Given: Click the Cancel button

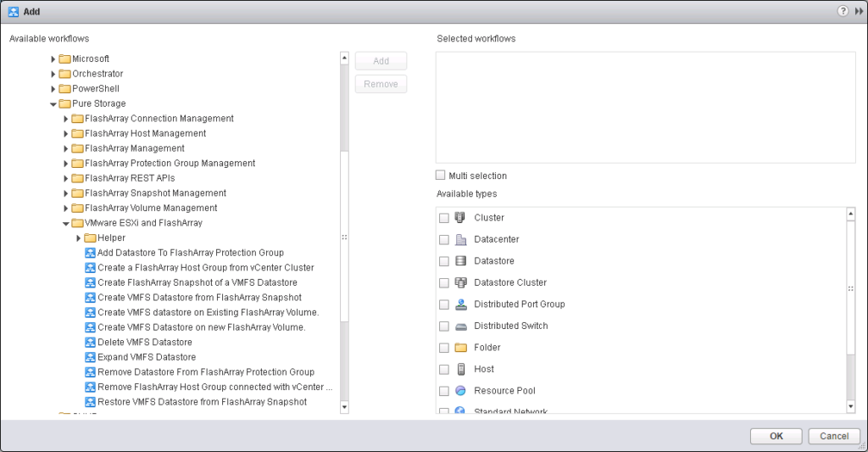Looking at the screenshot, I should [x=834, y=436].
